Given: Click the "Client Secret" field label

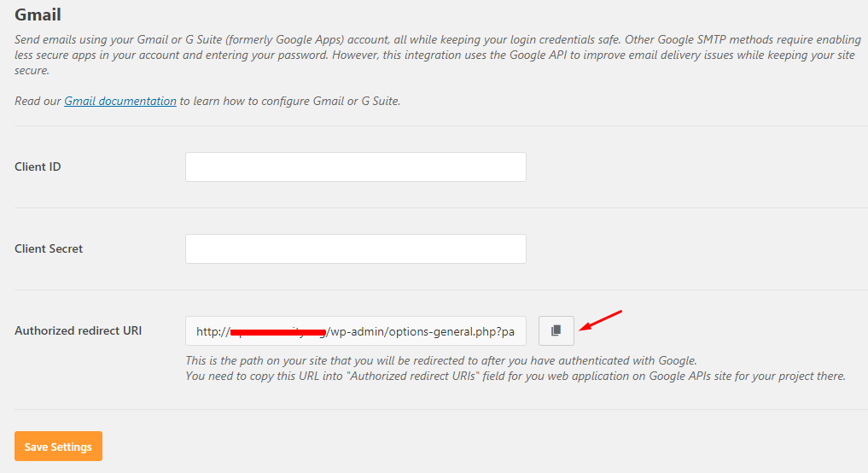Looking at the screenshot, I should (x=49, y=249).
